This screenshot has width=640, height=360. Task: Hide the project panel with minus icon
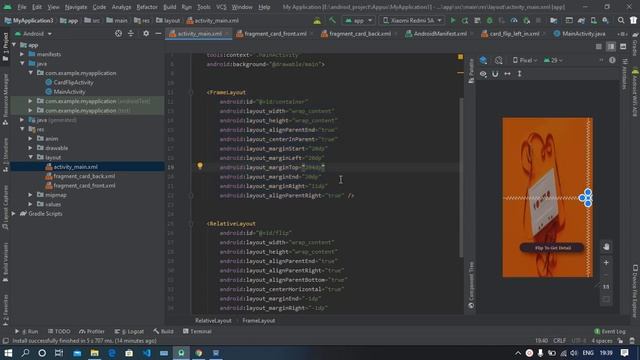tap(158, 34)
